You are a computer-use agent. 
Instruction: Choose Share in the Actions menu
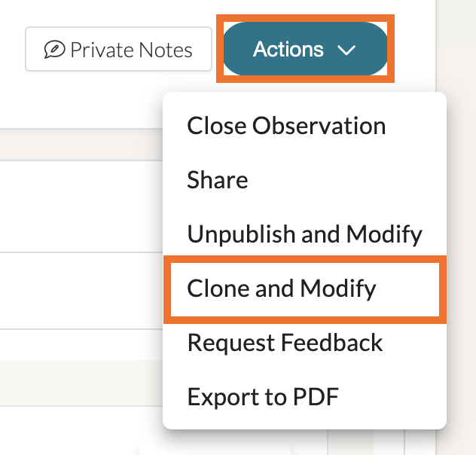point(218,180)
